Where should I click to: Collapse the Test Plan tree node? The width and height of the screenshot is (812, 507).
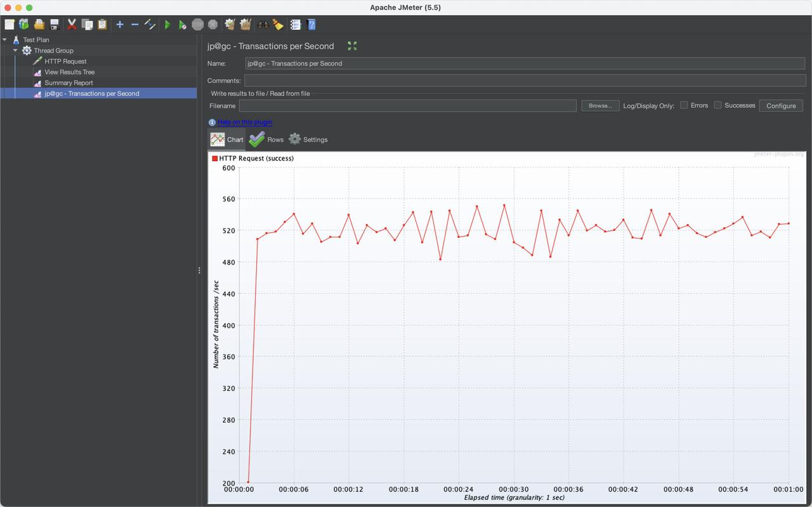[x=5, y=39]
